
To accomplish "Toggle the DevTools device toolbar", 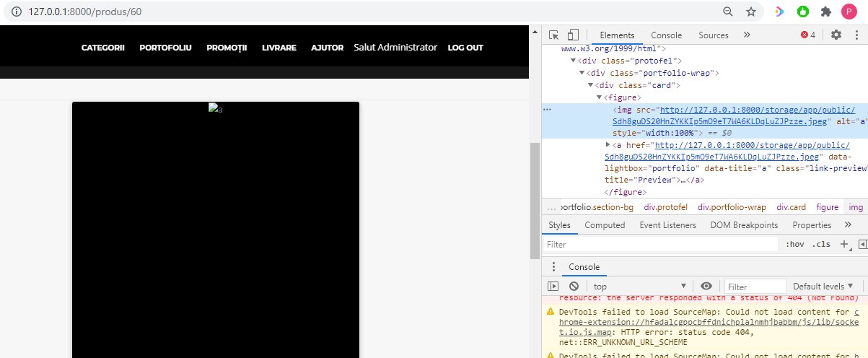I will 573,35.
